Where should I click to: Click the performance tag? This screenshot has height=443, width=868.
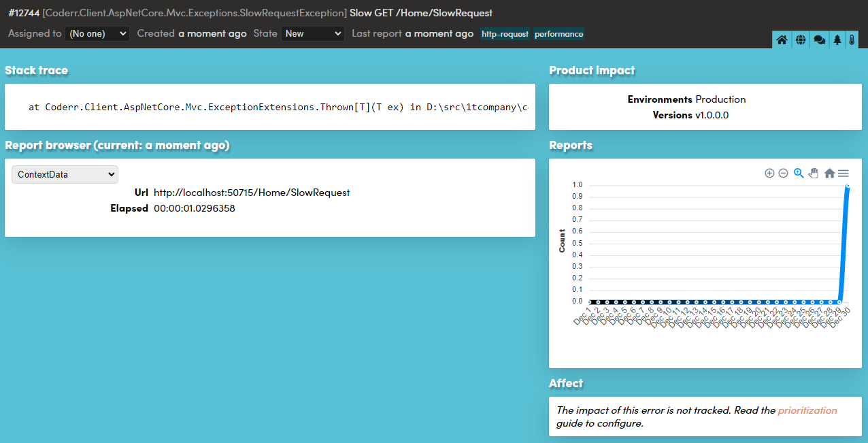[x=558, y=34]
